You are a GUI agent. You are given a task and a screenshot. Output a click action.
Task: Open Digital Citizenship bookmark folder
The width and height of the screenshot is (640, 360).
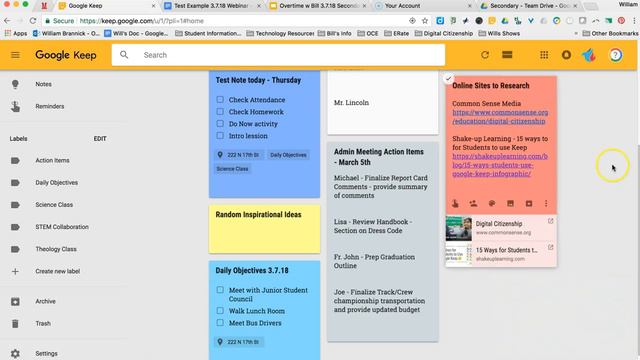444,33
